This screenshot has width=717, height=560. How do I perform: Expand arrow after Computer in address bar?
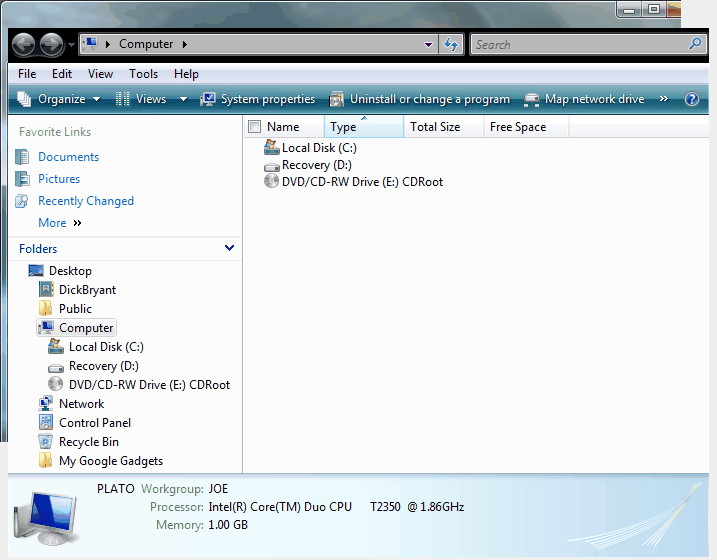tap(185, 44)
